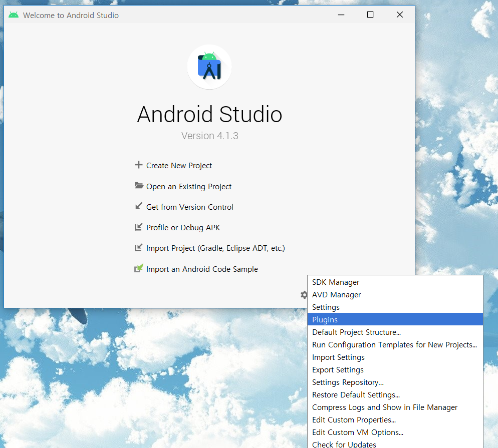Close the Welcome to Android Studio window
The image size is (498, 448).
(399, 15)
